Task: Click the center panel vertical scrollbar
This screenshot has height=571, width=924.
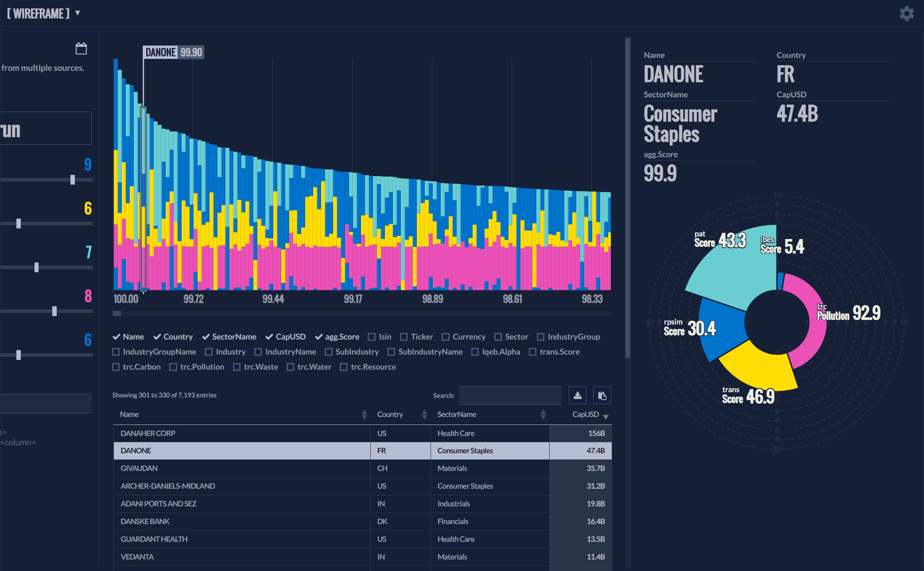Action: pyautogui.click(x=628, y=198)
